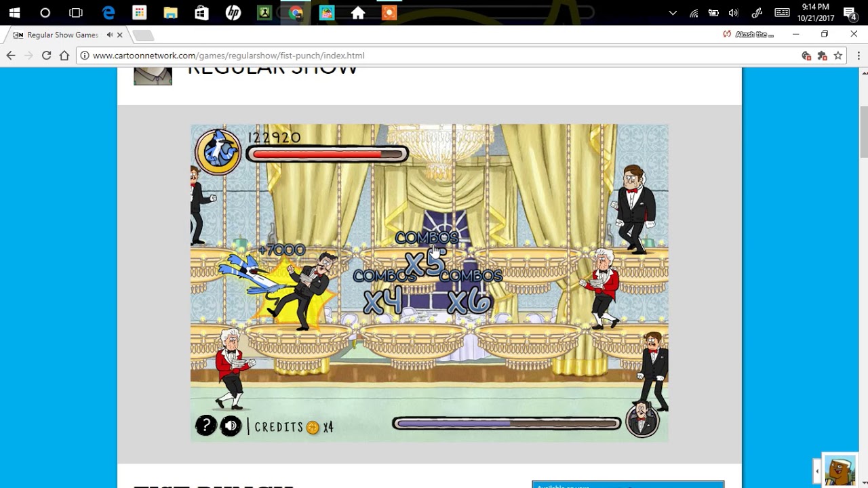Click the boss portrait beside the purple bar
The height and width of the screenshot is (488, 868).
[x=642, y=420]
